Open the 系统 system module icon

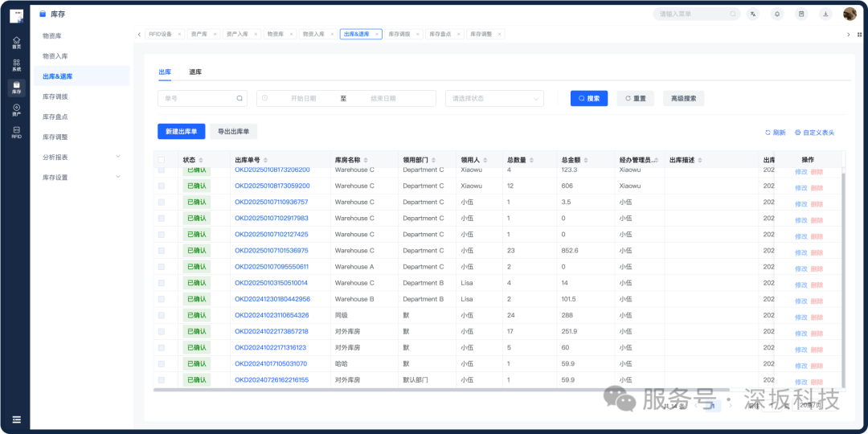coord(17,65)
